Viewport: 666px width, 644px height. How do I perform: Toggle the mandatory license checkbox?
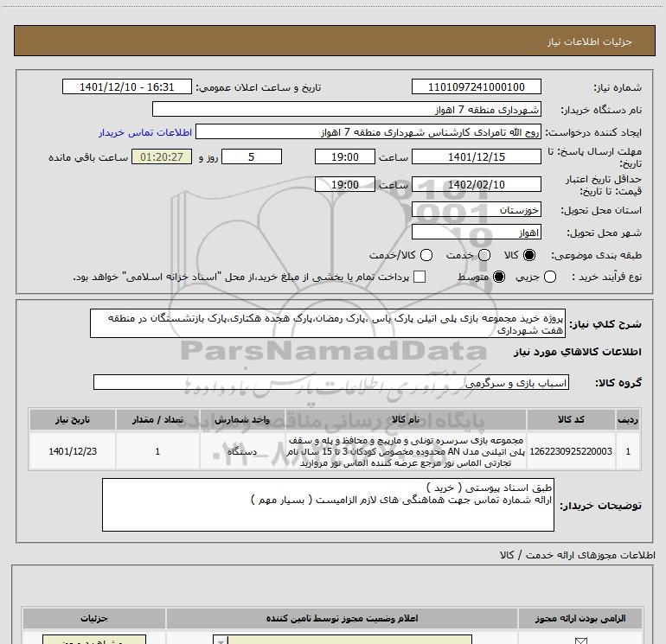point(580,641)
